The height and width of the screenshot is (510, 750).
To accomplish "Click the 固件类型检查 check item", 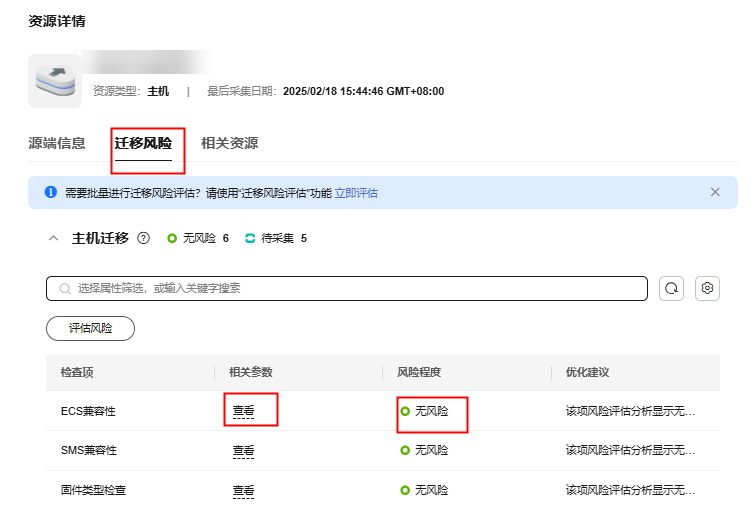I will (93, 490).
